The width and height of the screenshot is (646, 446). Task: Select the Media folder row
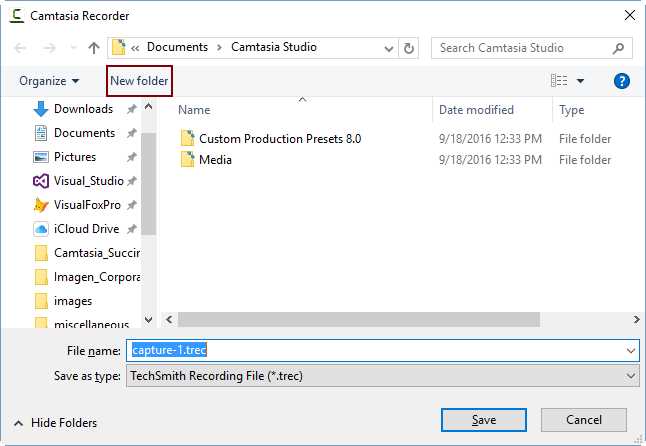tap(215, 160)
